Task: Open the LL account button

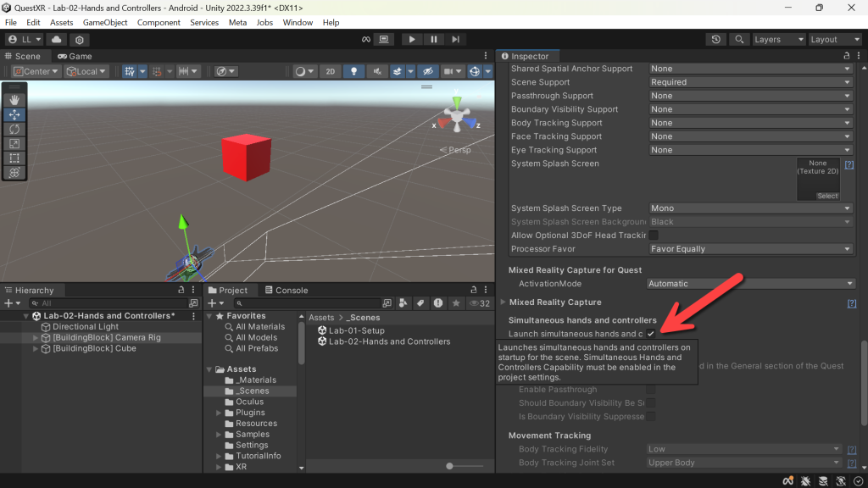Action: tap(25, 39)
